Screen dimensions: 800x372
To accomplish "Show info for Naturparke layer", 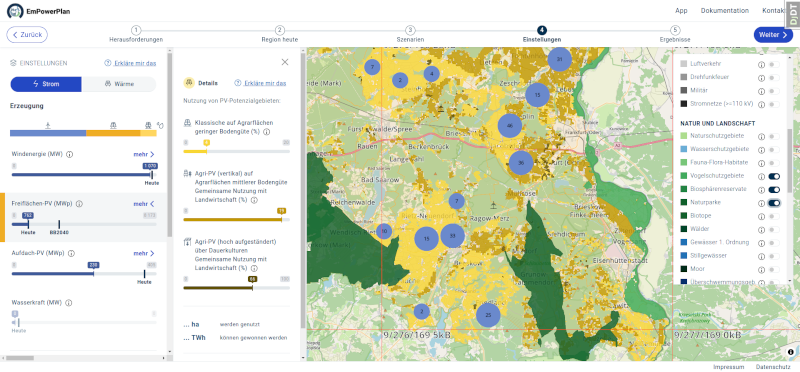I will 761,203.
